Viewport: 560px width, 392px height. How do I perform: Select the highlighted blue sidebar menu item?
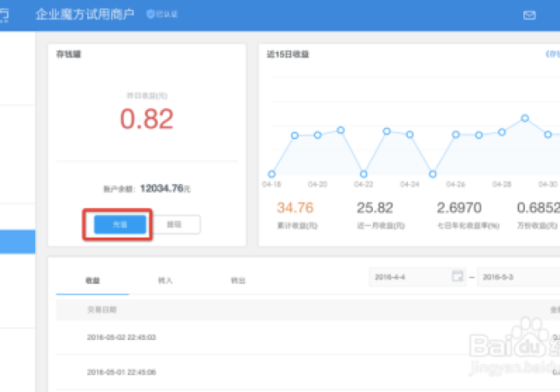click(18, 242)
